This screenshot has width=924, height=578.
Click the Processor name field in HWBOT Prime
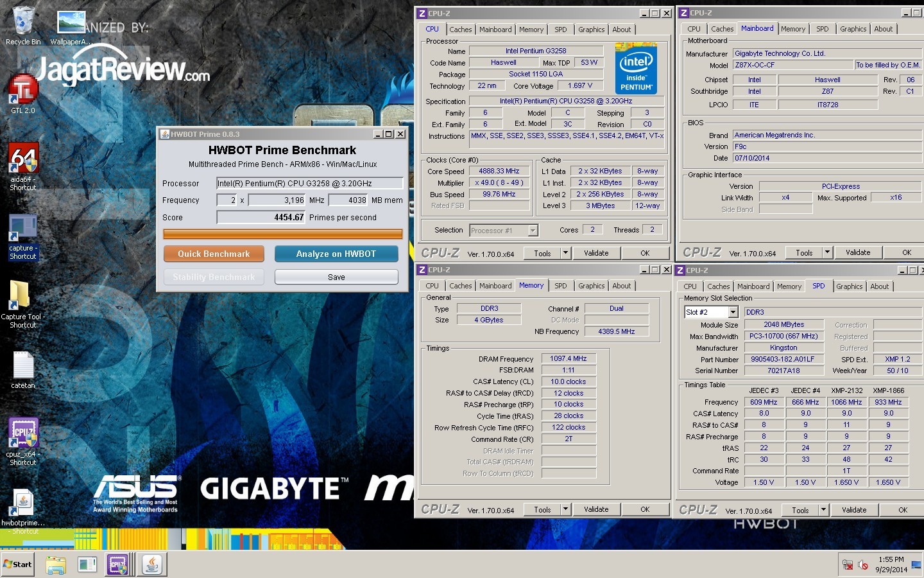[x=309, y=184]
